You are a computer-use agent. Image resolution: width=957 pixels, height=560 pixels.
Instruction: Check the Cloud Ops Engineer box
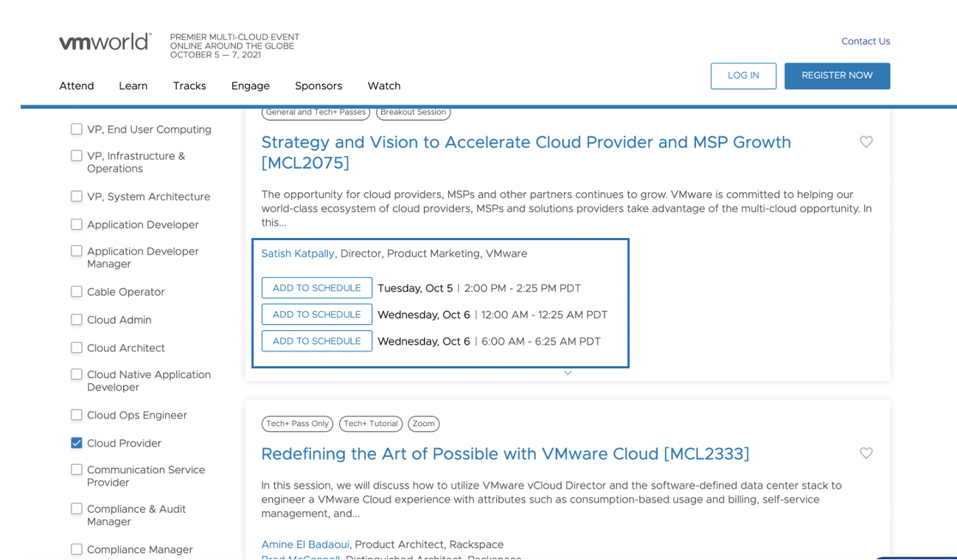[77, 415]
